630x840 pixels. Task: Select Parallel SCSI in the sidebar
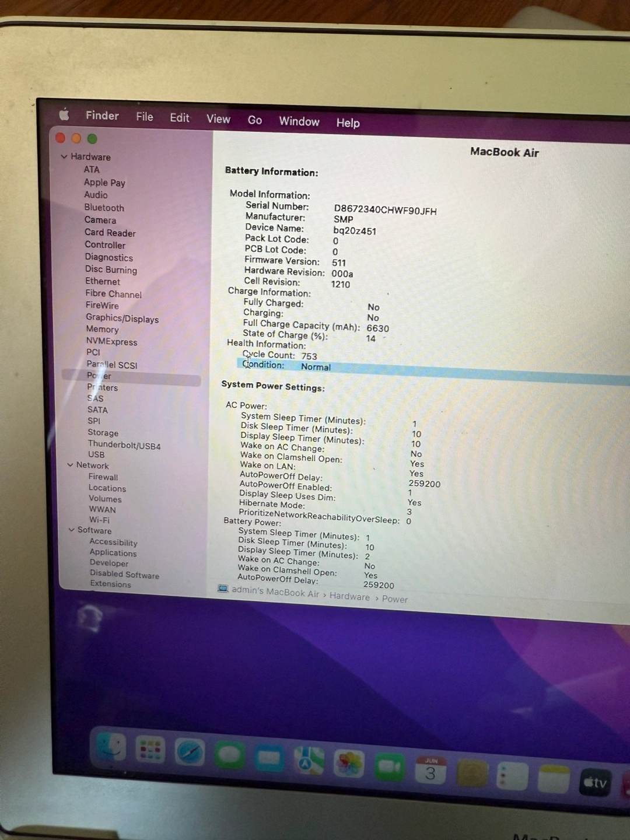[112, 365]
